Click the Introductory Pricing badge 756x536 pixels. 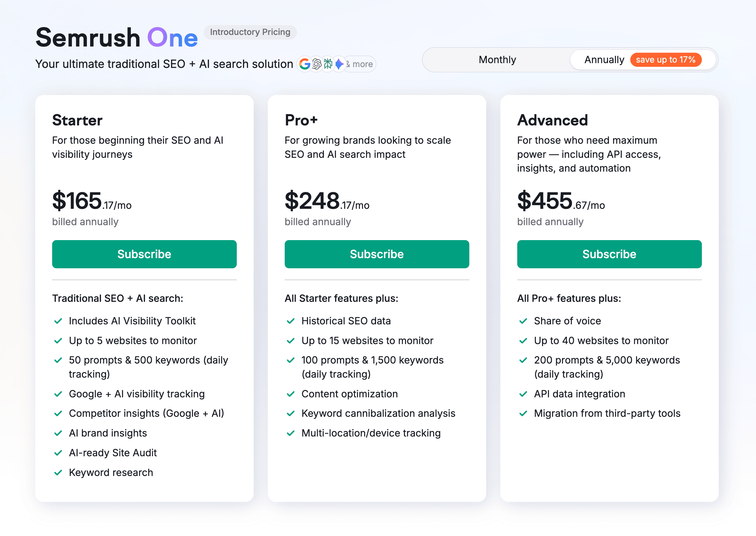[x=250, y=32]
